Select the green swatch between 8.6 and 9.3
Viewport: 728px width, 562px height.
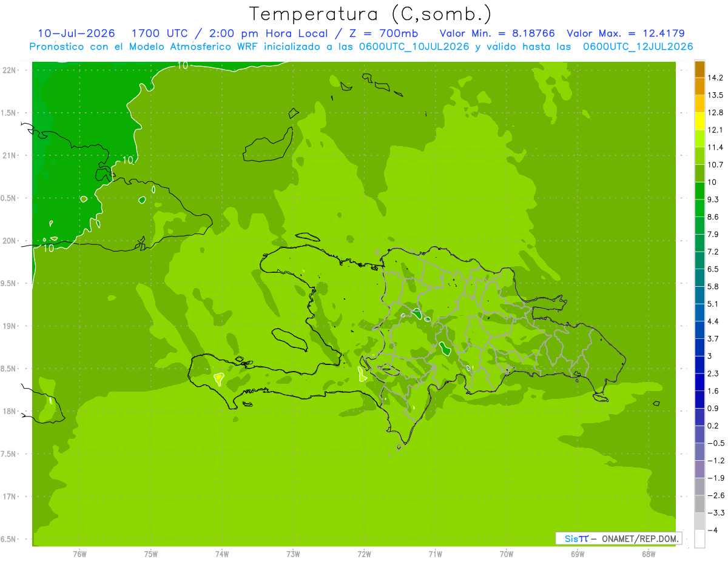coord(699,209)
